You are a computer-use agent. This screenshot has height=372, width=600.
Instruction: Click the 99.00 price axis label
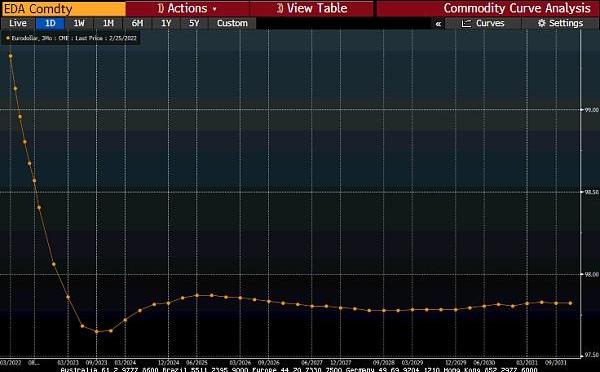pos(591,110)
